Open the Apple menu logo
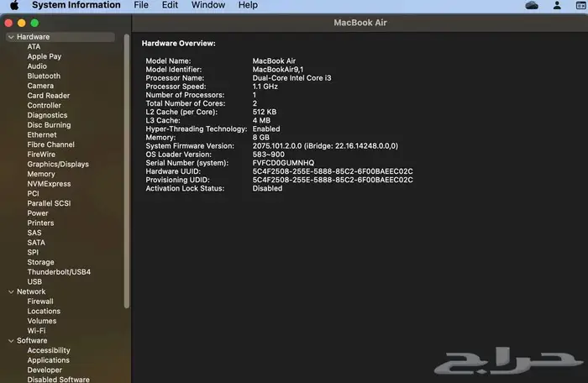Image resolution: width=588 pixels, height=383 pixels. 14,5
